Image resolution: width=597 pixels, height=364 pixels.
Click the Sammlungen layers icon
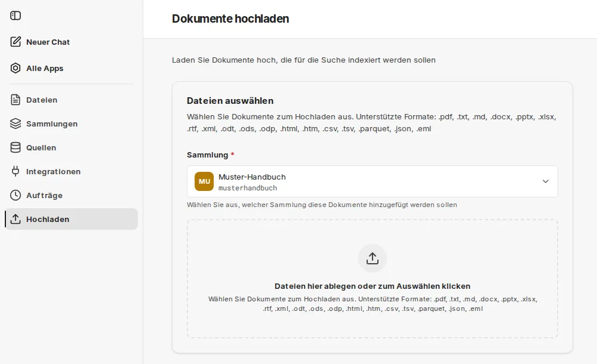16,124
